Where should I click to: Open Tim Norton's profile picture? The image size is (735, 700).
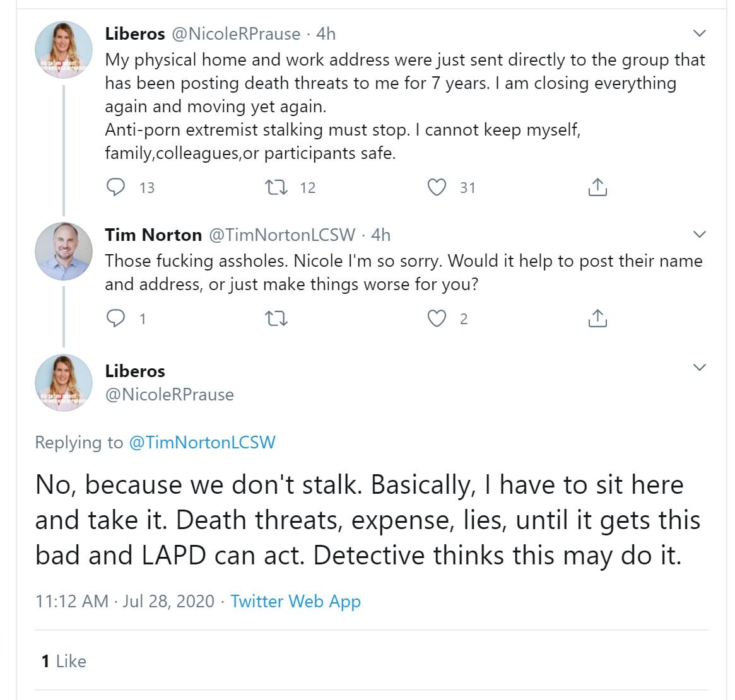tap(64, 251)
